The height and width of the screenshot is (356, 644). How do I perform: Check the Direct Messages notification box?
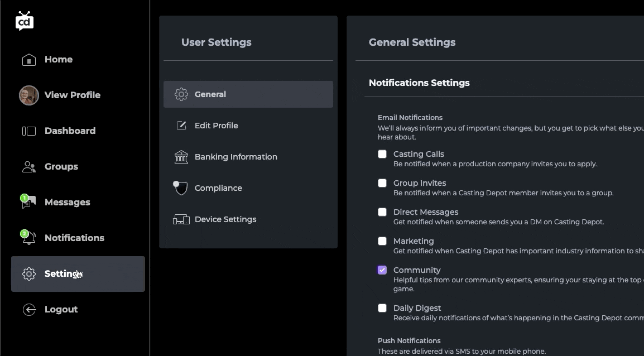pos(382,212)
